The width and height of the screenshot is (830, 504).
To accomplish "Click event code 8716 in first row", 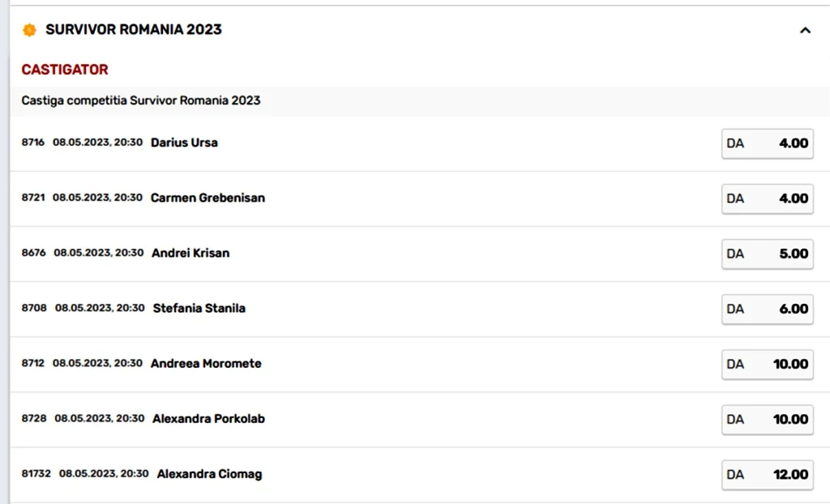I will pyautogui.click(x=33, y=143).
